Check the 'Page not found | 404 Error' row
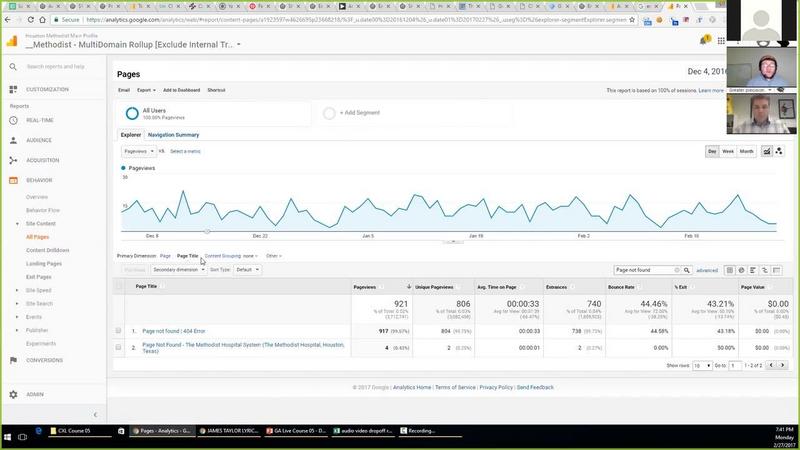 [x=118, y=331]
